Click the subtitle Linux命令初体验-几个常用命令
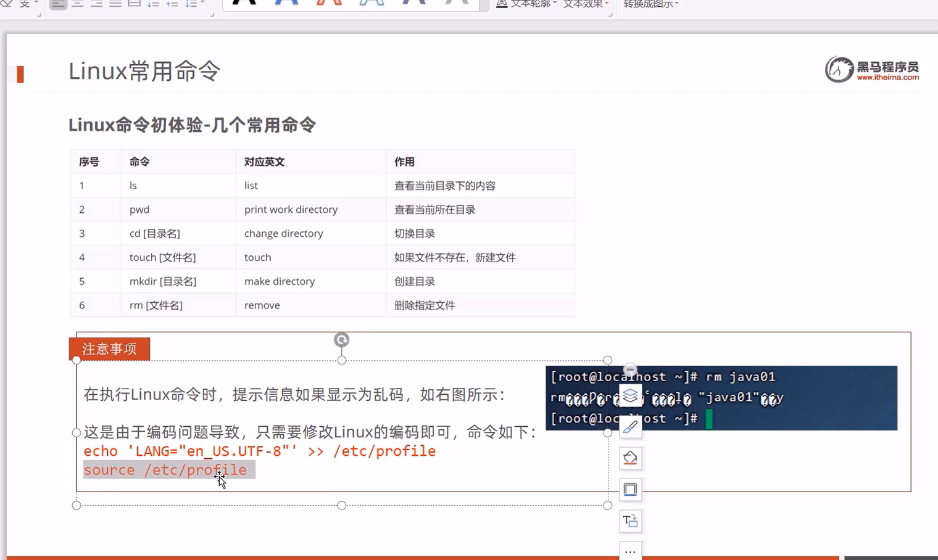This screenshot has height=560, width=938. pos(192,125)
